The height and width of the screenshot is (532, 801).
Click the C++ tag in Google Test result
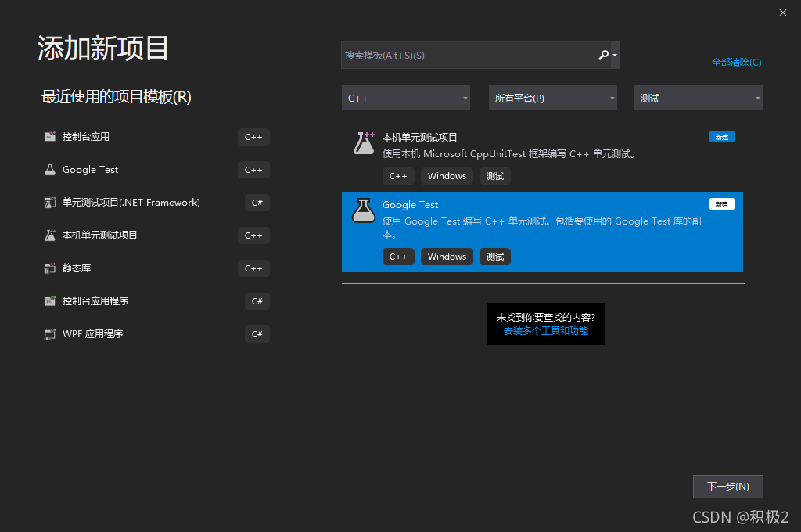(x=398, y=257)
